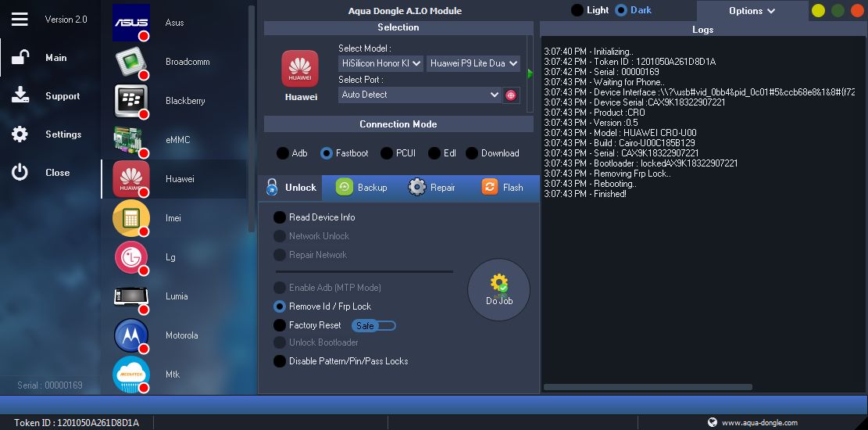Select the Broadcomm chip icon
Viewport: 868px width, 430px height.
coord(131,62)
